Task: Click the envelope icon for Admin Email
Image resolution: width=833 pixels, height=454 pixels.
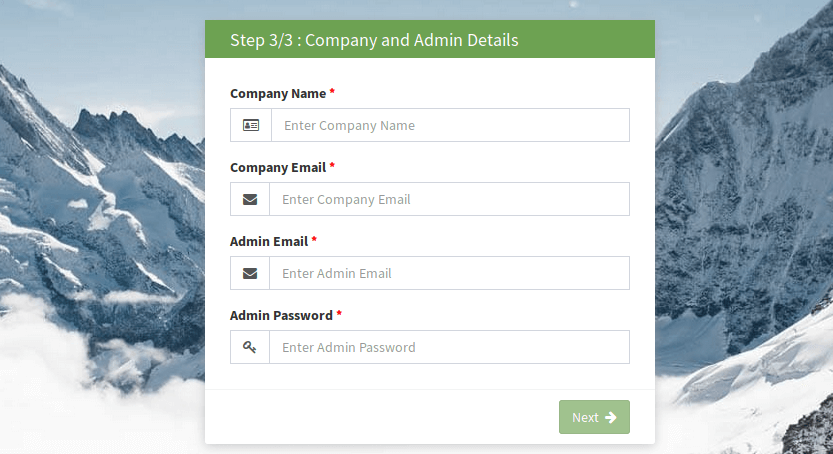Action: pos(250,273)
